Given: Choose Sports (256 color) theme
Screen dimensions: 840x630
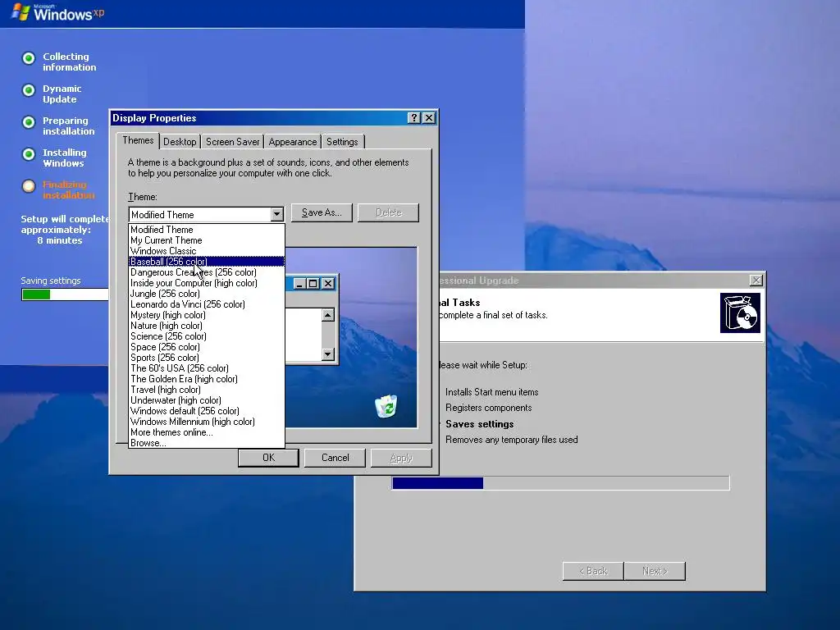Looking at the screenshot, I should [206, 358].
